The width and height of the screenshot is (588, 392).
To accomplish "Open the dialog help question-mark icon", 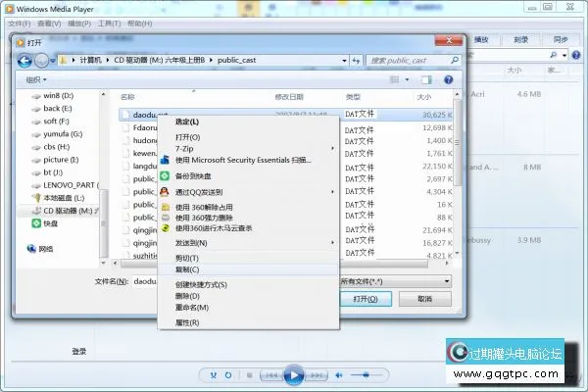I will (x=448, y=79).
